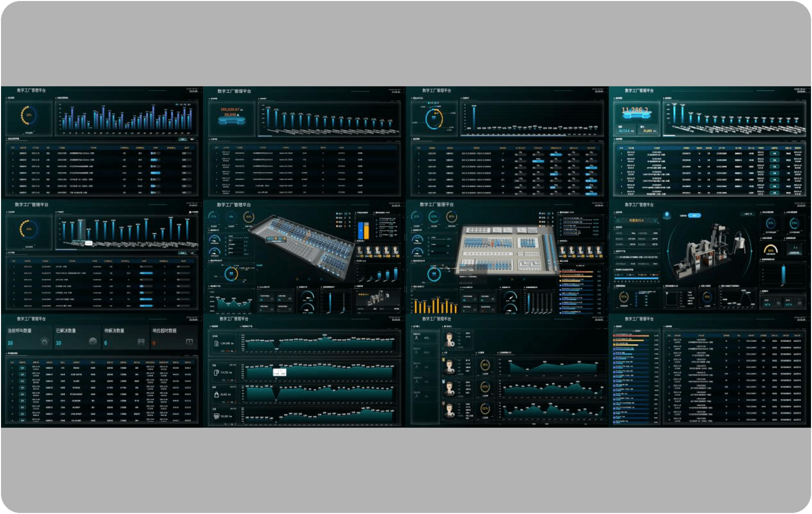812x514 pixels.
Task: Select the 已解决数量 statistics card
Action: [x=77, y=337]
